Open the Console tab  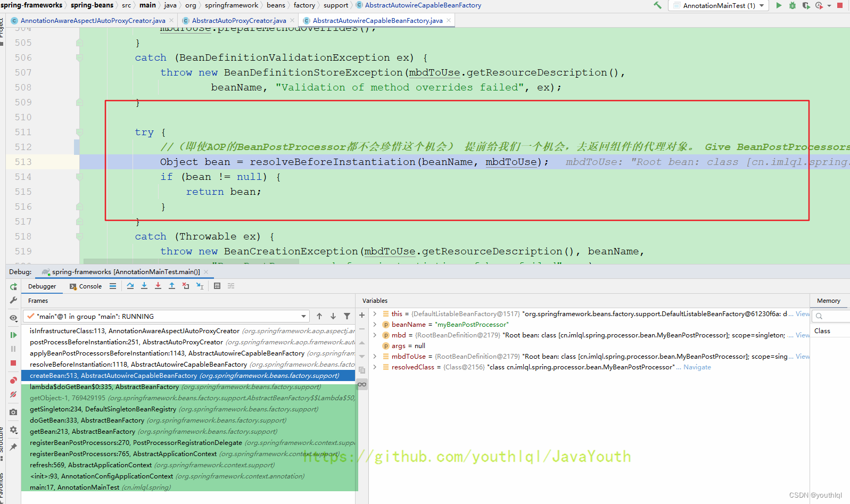click(86, 286)
